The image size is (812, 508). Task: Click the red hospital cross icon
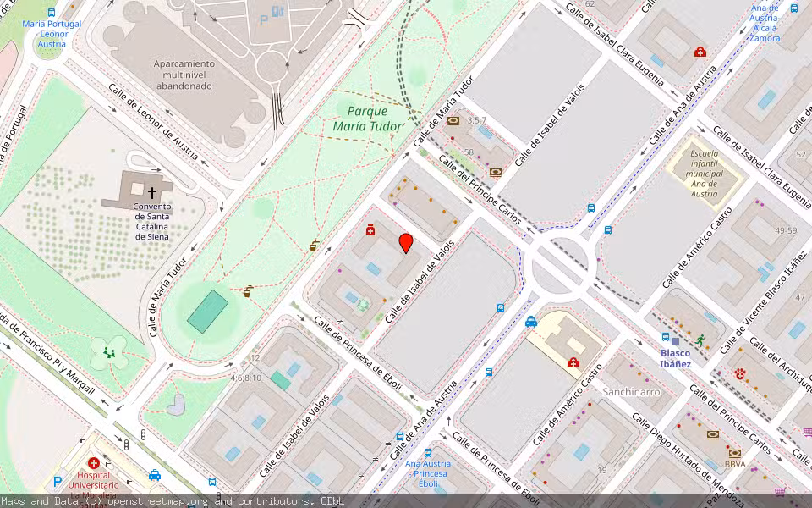pos(94,463)
